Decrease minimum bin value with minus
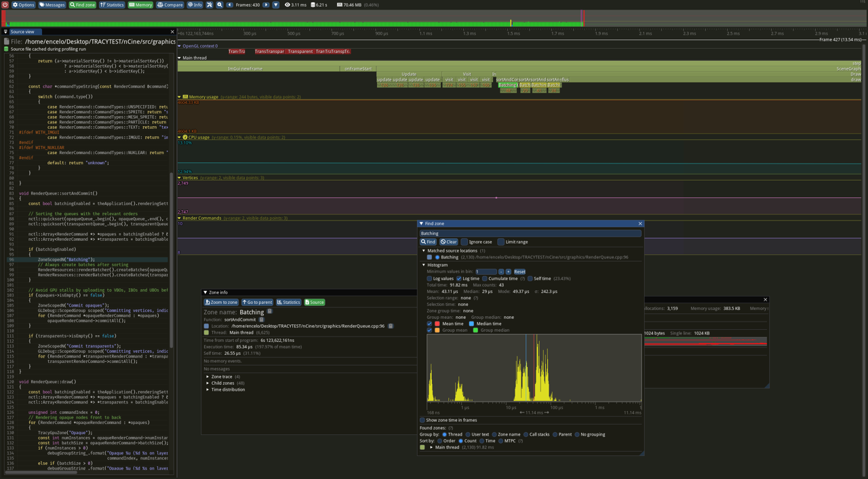This screenshot has width=868, height=479. [501, 271]
